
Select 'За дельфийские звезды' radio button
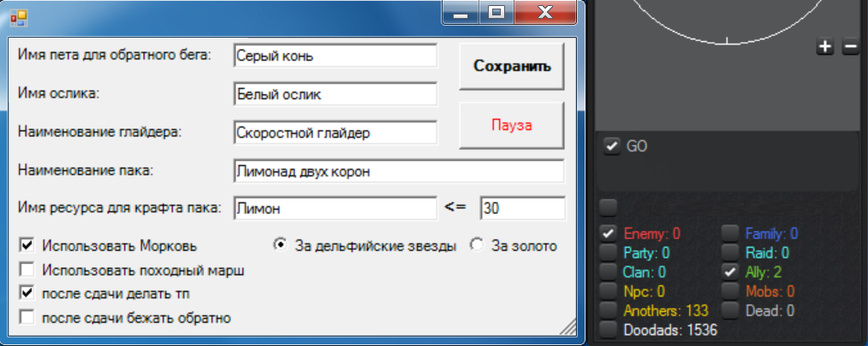click(x=281, y=245)
